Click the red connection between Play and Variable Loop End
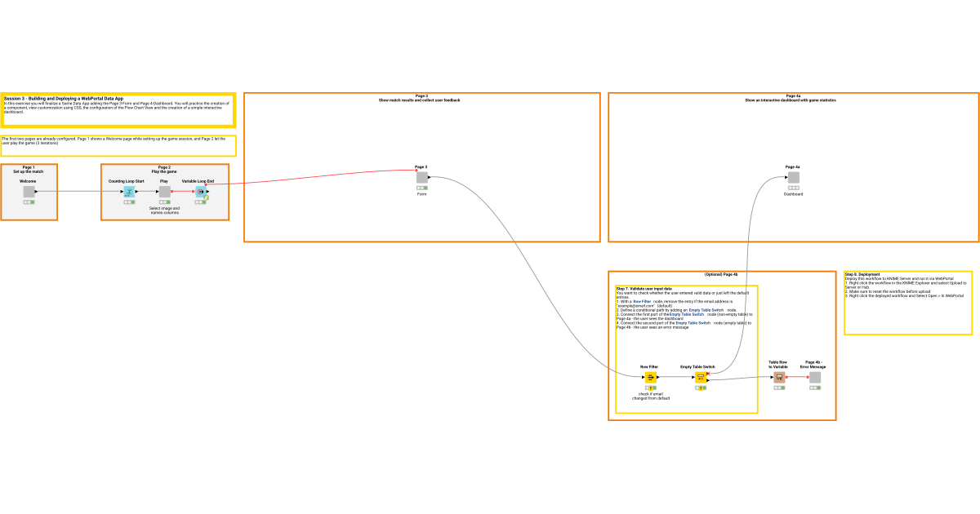This screenshot has width=980, height=514. point(183,192)
